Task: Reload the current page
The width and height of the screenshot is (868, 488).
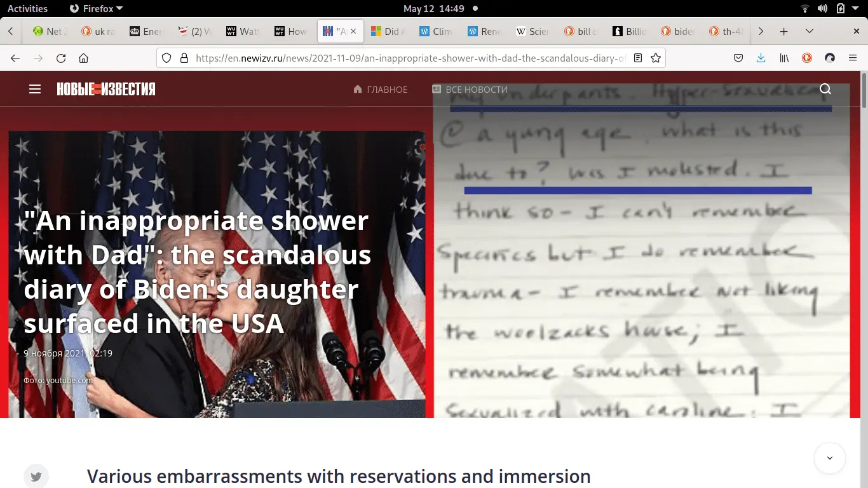Action: tap(61, 58)
